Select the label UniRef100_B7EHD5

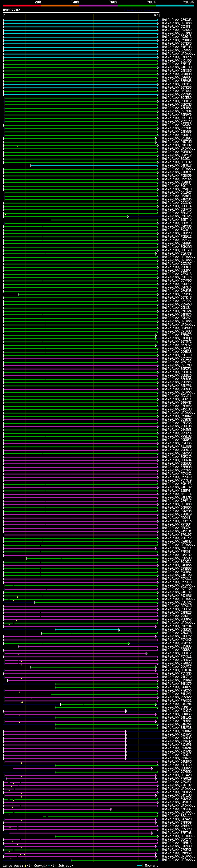tap(177, 467)
